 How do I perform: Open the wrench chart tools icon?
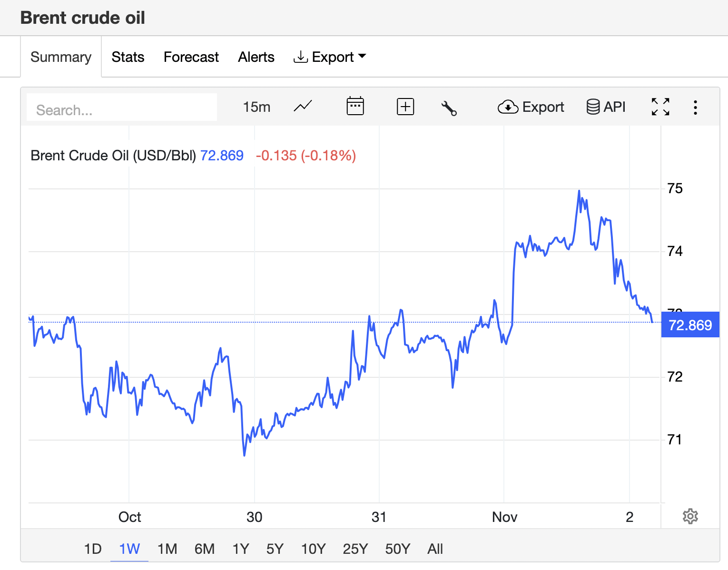(x=449, y=108)
